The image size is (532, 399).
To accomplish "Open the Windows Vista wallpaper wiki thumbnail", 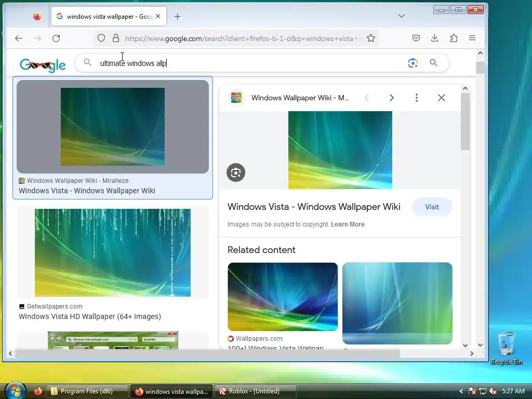I will [x=113, y=127].
